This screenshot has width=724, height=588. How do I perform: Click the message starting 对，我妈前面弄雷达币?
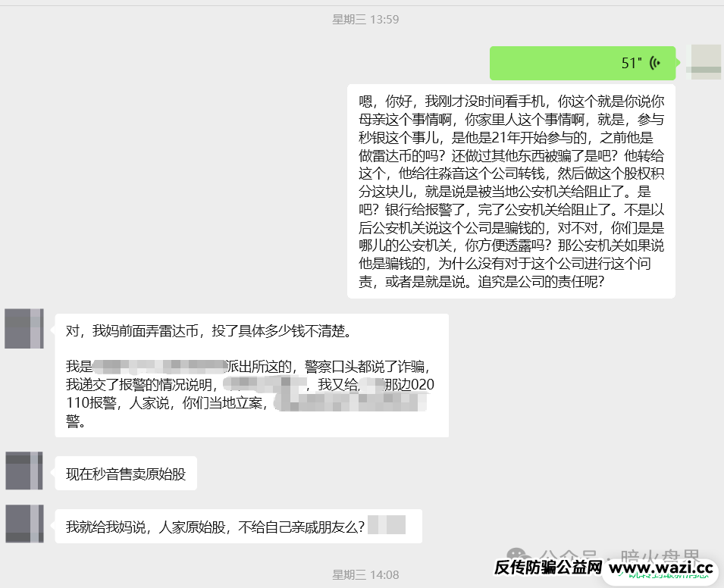pyautogui.click(x=251, y=375)
